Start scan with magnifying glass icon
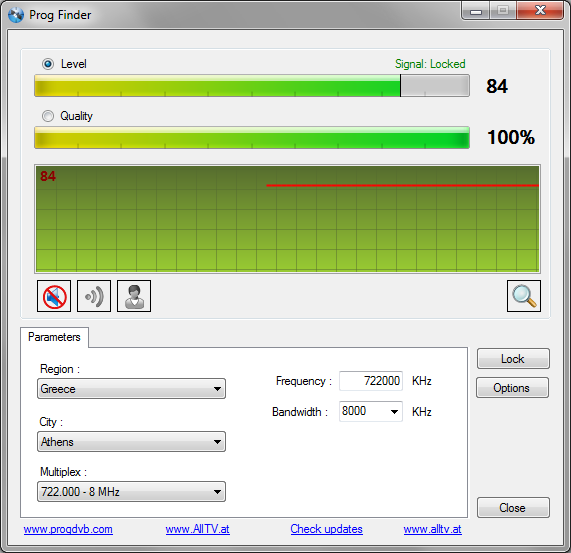 pos(524,296)
